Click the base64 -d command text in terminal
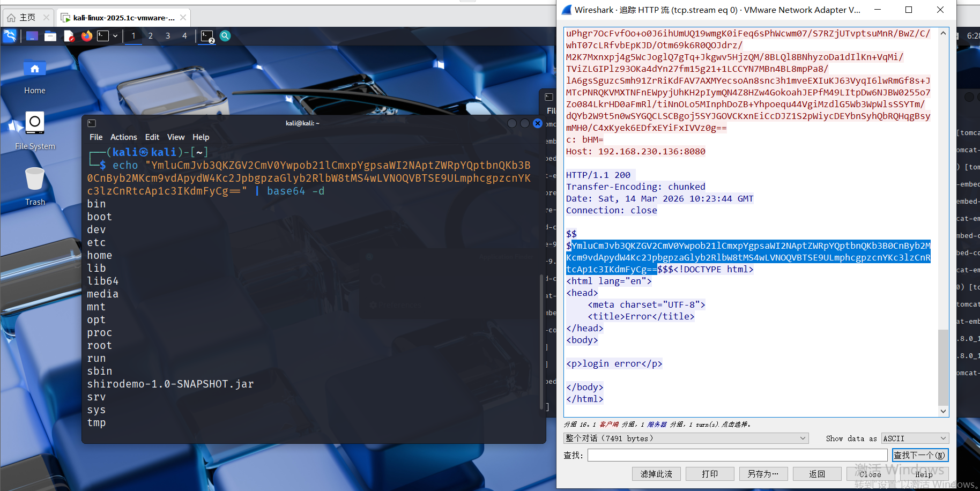Screen dimensions: 980x491 (x=295, y=191)
